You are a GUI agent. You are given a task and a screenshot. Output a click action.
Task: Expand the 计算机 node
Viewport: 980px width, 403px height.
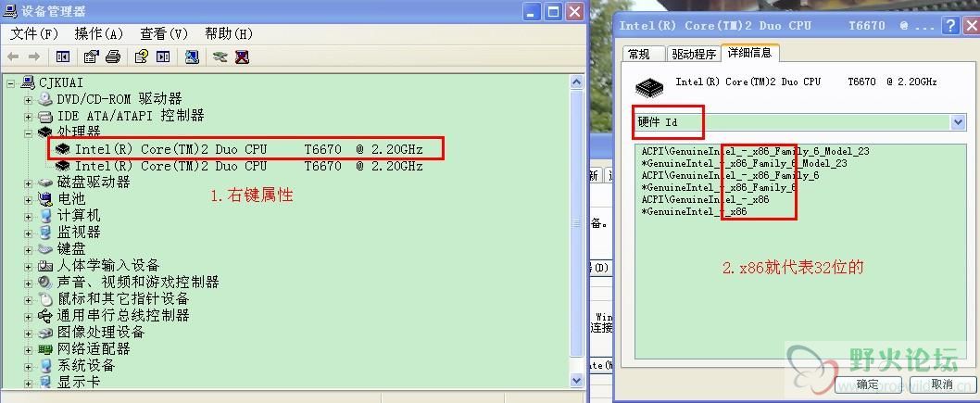[28, 216]
